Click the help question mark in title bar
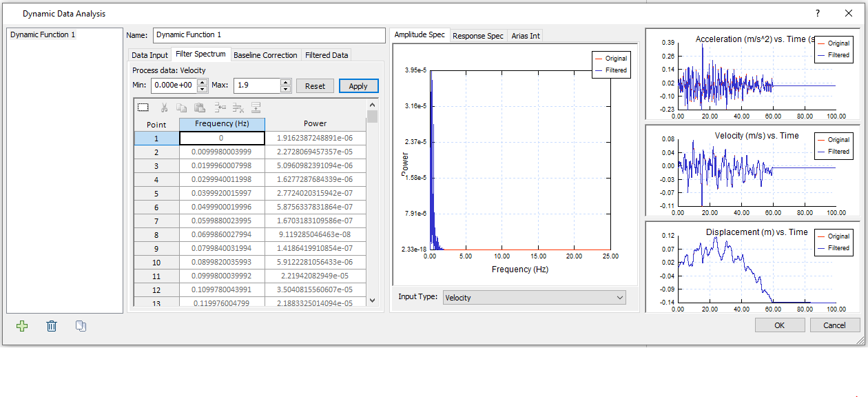This screenshot has height=397, width=868. point(817,13)
